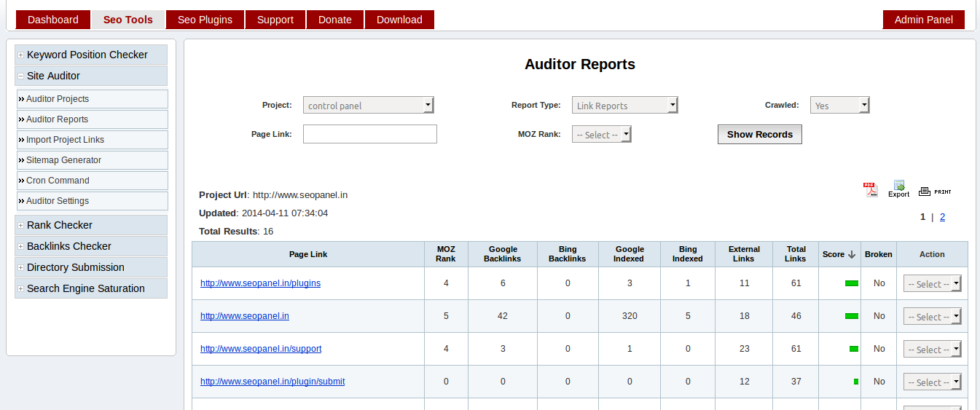Click the MOZ Rank column header

coord(446,254)
